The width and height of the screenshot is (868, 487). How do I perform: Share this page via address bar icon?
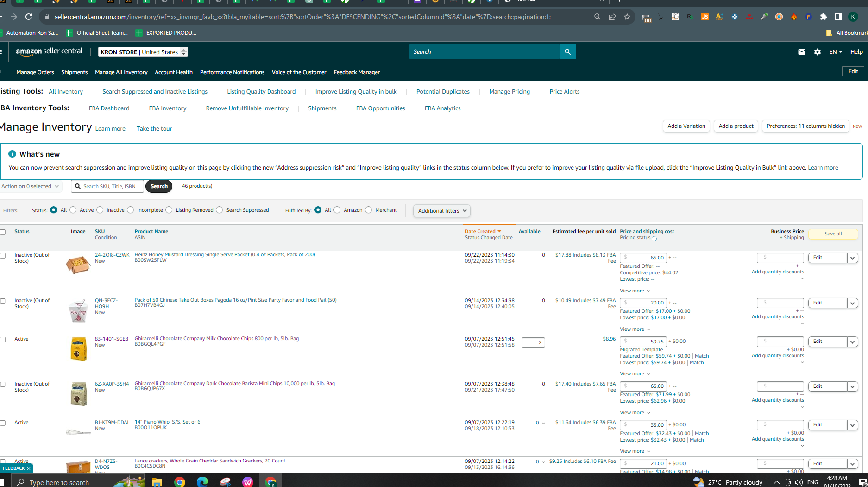coord(612,17)
